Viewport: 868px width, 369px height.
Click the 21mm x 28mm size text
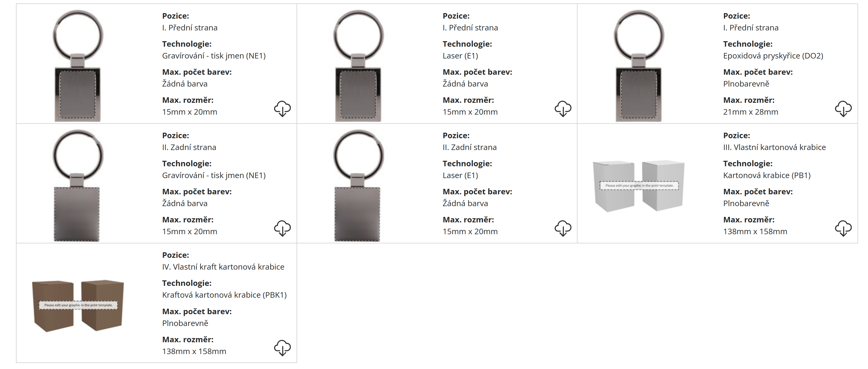click(x=750, y=112)
